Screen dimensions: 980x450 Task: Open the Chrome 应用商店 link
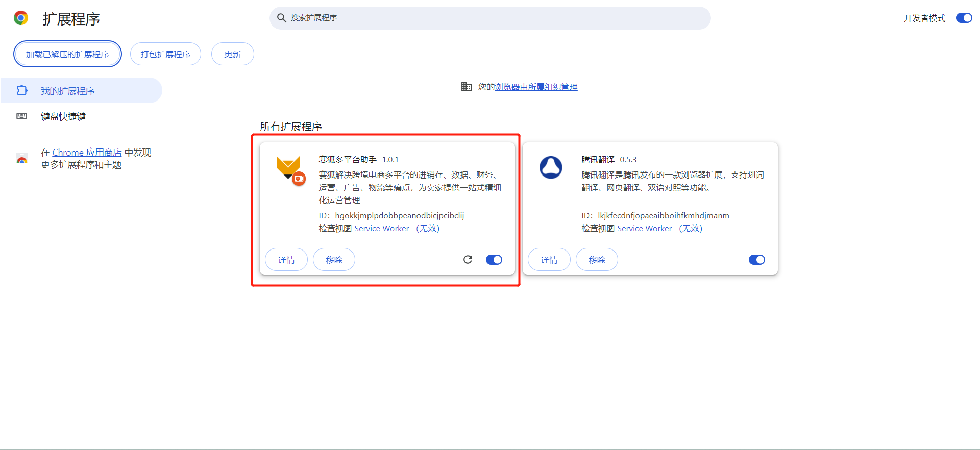pos(87,153)
